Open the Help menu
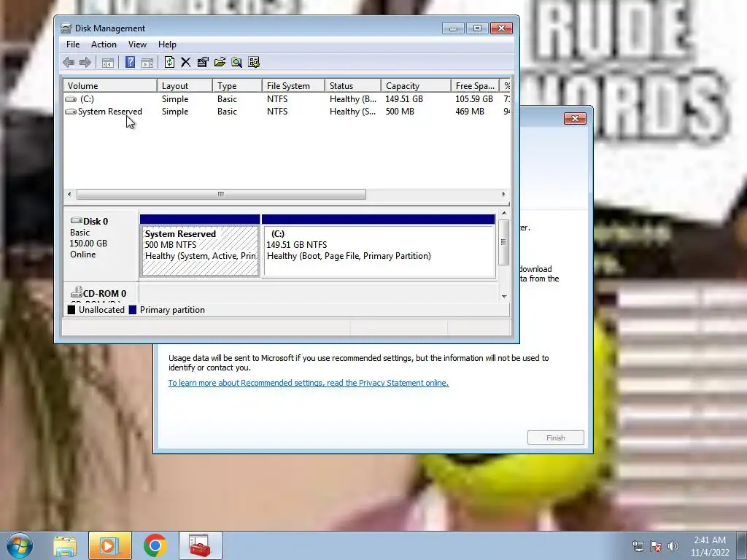 click(x=167, y=44)
